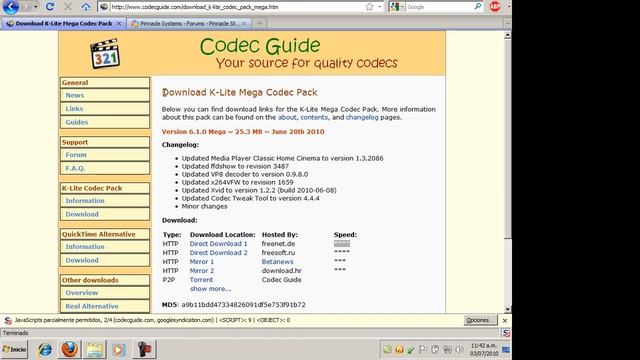
Task: Click the Google search box
Action: (x=439, y=7)
